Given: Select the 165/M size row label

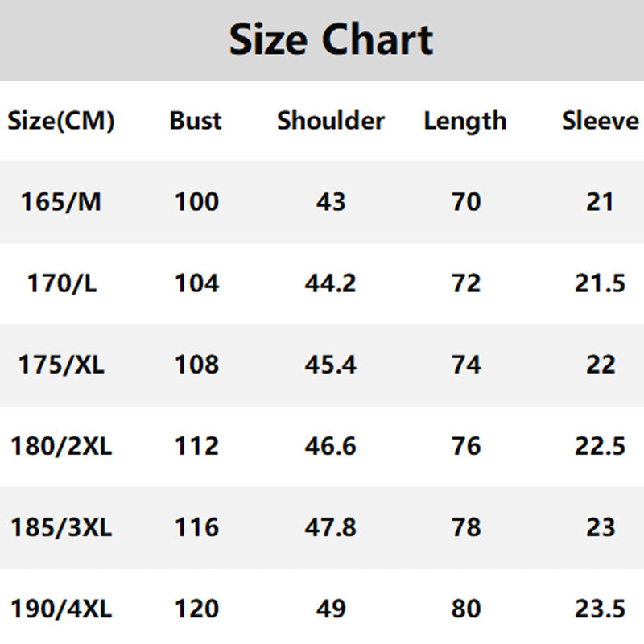Looking at the screenshot, I should (61, 201).
